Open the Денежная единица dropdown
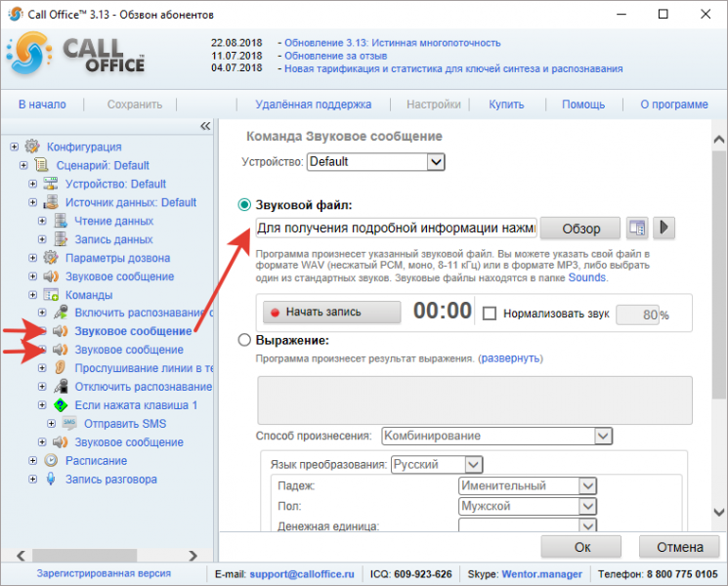Image resolution: width=728 pixels, height=586 pixels. click(x=587, y=525)
